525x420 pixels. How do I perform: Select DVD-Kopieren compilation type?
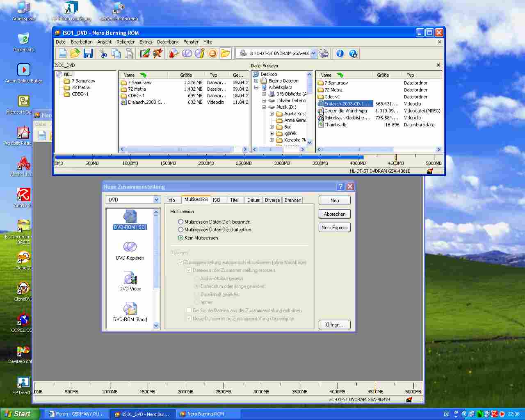[130, 251]
